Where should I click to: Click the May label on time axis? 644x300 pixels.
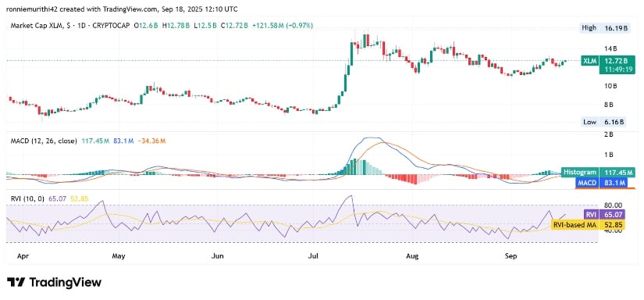coord(119,256)
